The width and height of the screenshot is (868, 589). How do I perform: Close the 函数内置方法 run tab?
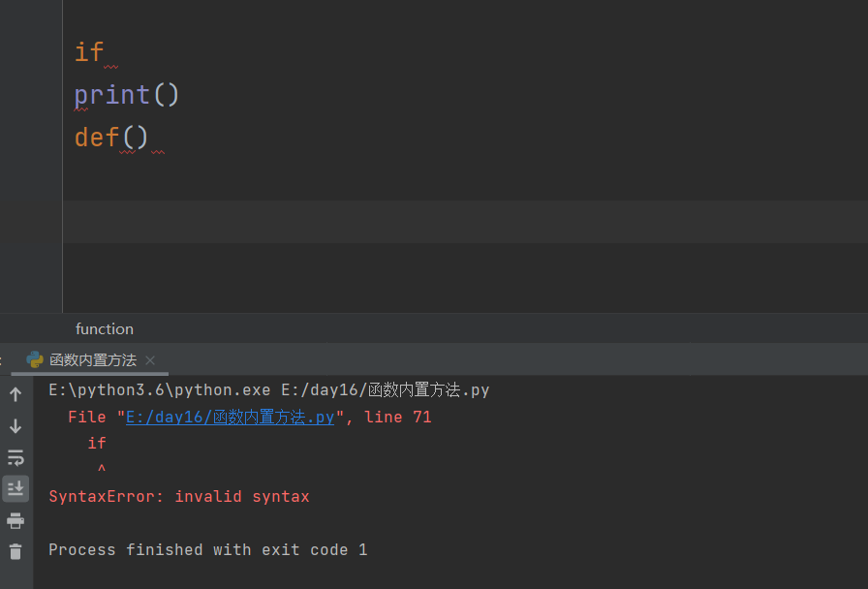[150, 360]
